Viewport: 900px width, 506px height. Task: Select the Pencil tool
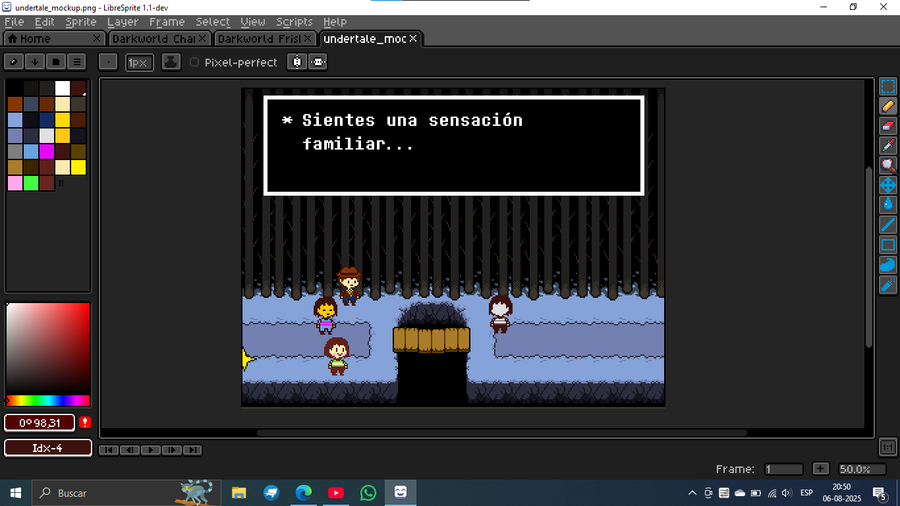pyautogui.click(x=888, y=106)
